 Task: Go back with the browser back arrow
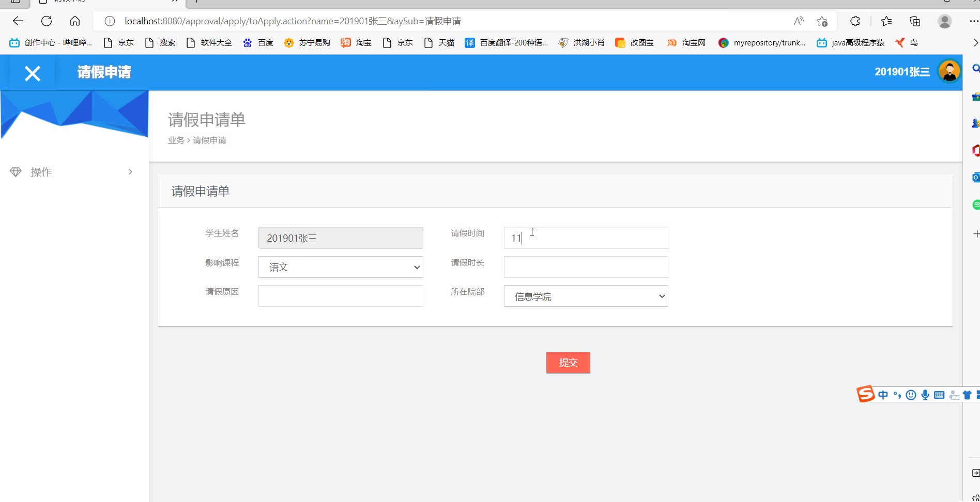18,21
